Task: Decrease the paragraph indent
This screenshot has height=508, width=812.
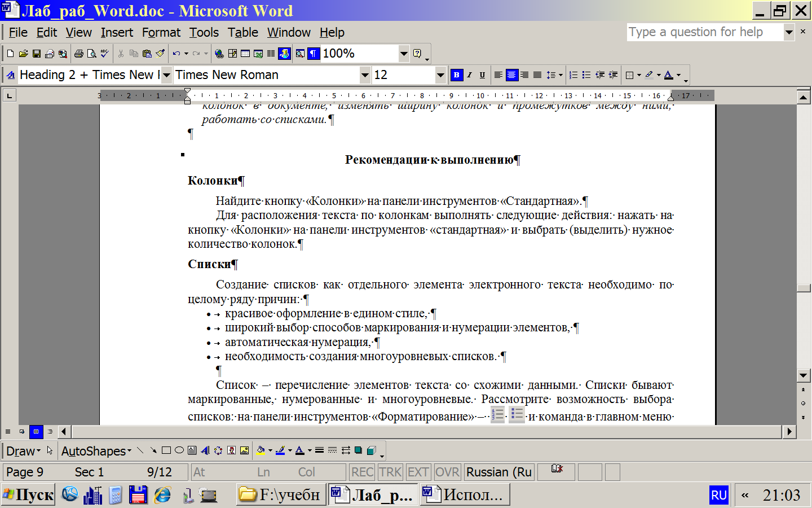Action: pyautogui.click(x=600, y=75)
